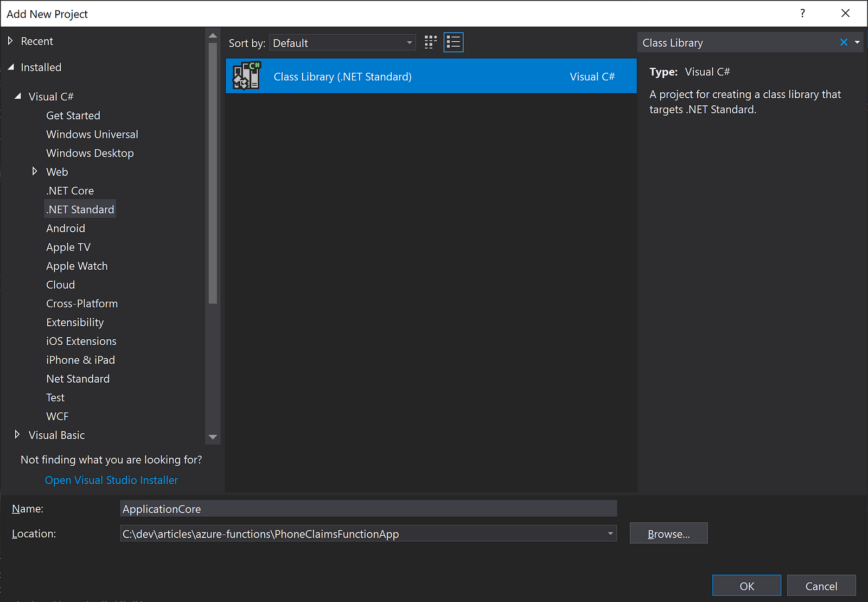Click the category tree scrollbar thumb

(213, 173)
